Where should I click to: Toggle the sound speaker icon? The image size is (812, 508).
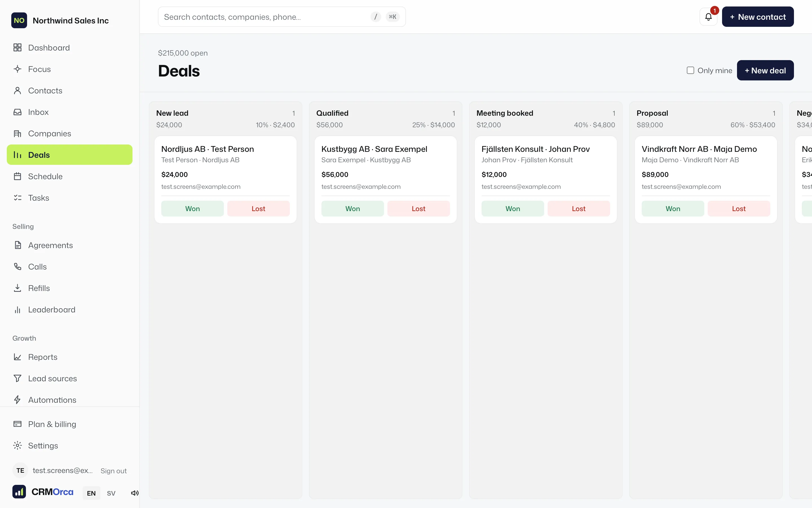click(x=134, y=493)
